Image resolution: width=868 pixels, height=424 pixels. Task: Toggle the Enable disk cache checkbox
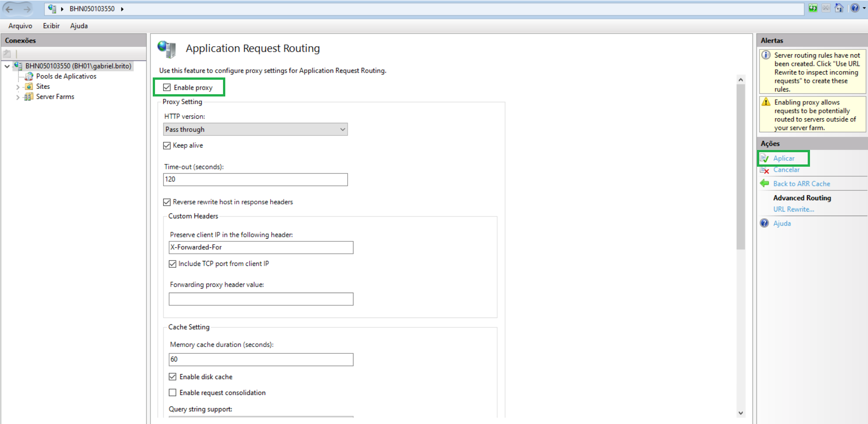coord(173,376)
